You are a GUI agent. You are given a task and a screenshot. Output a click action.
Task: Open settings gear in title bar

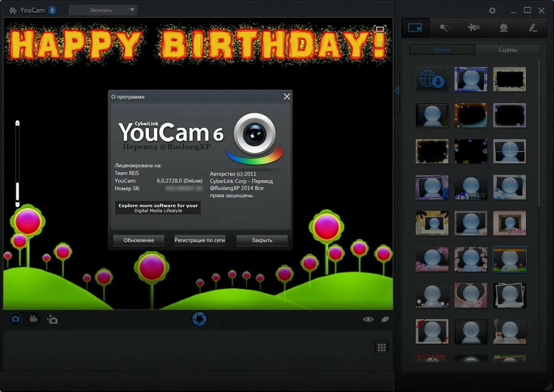pyautogui.click(x=492, y=11)
